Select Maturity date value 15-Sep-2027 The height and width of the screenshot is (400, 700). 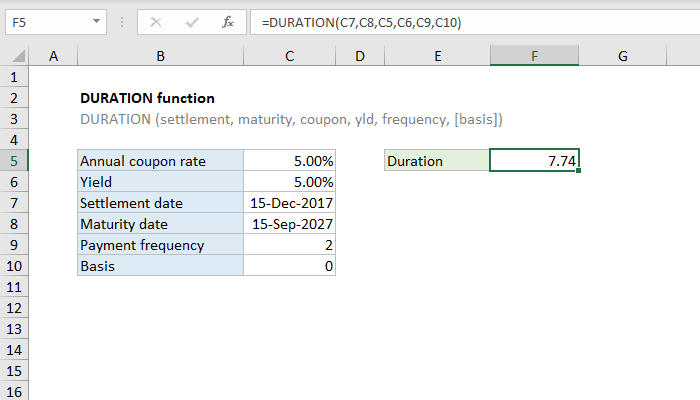point(289,224)
